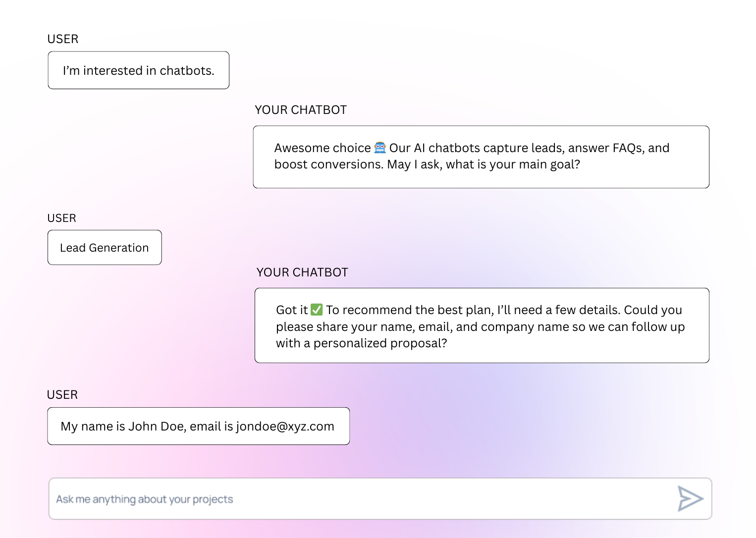
Task: Click the send arrow icon
Action: tap(690, 498)
